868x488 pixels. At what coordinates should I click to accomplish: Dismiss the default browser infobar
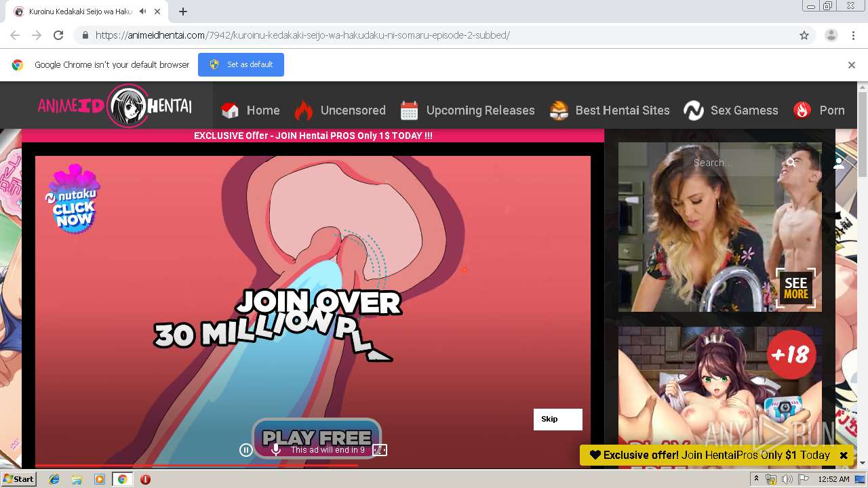click(852, 65)
